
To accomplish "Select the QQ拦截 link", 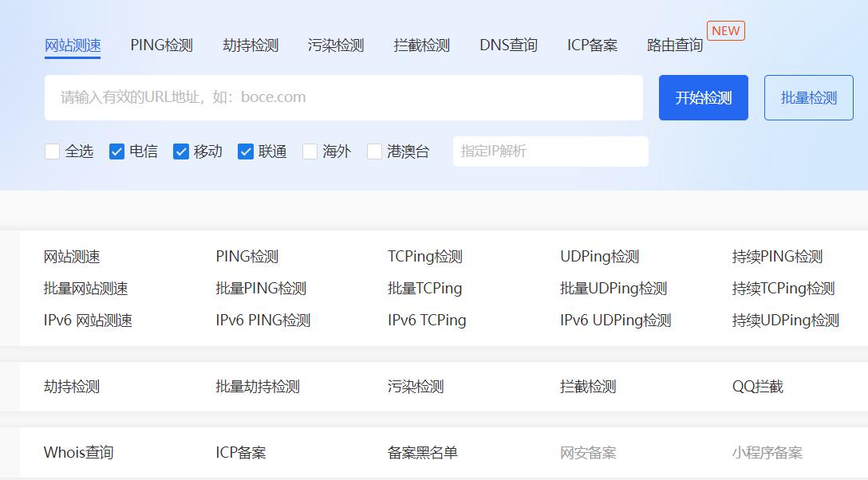I will coord(757,387).
